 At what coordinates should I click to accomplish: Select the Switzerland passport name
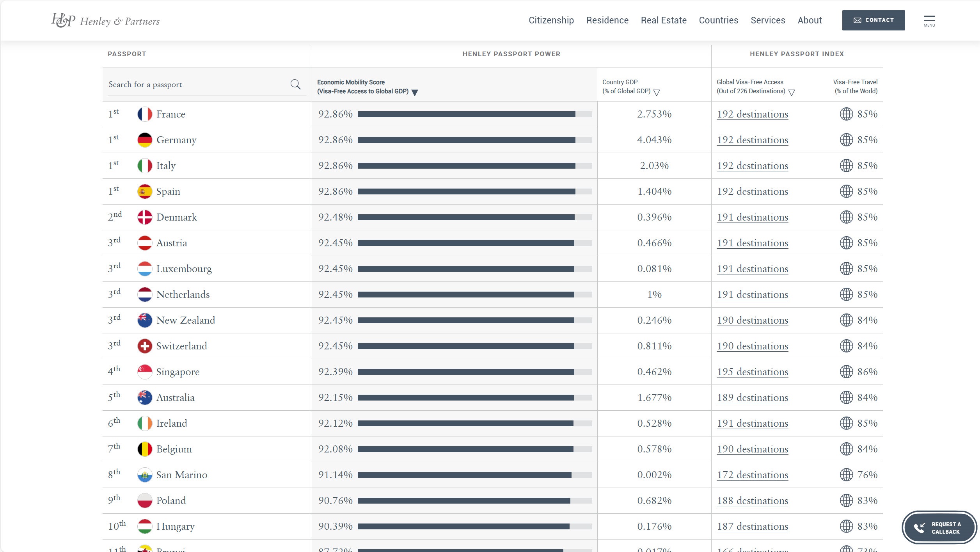tap(181, 346)
